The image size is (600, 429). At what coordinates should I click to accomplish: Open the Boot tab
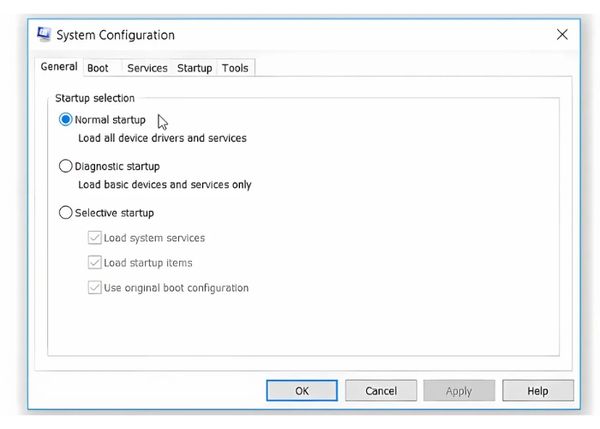pos(98,68)
